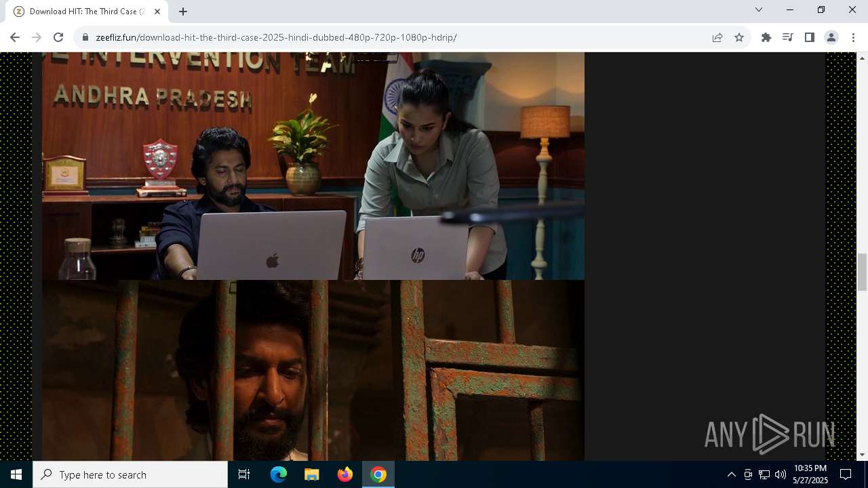
Task: Restore down the Chrome window
Action: (x=821, y=9)
